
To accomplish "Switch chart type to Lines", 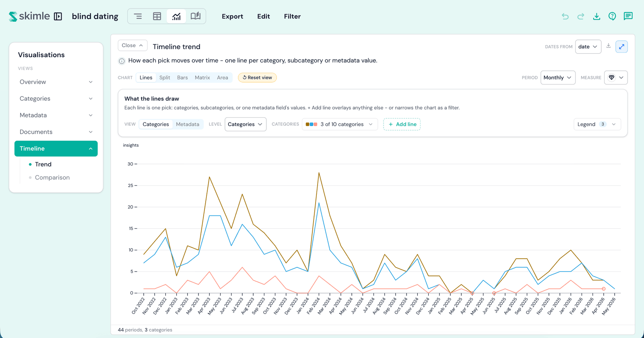I will click(x=146, y=78).
